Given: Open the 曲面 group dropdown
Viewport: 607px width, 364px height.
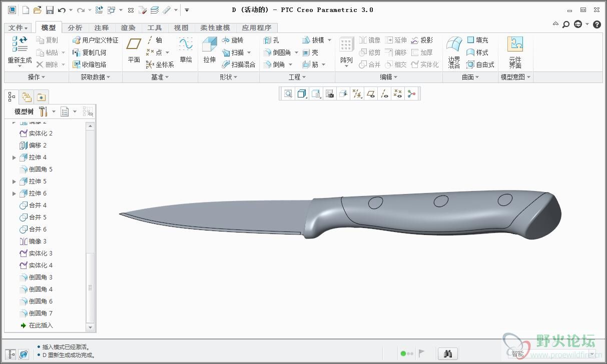Looking at the screenshot, I should point(470,77).
